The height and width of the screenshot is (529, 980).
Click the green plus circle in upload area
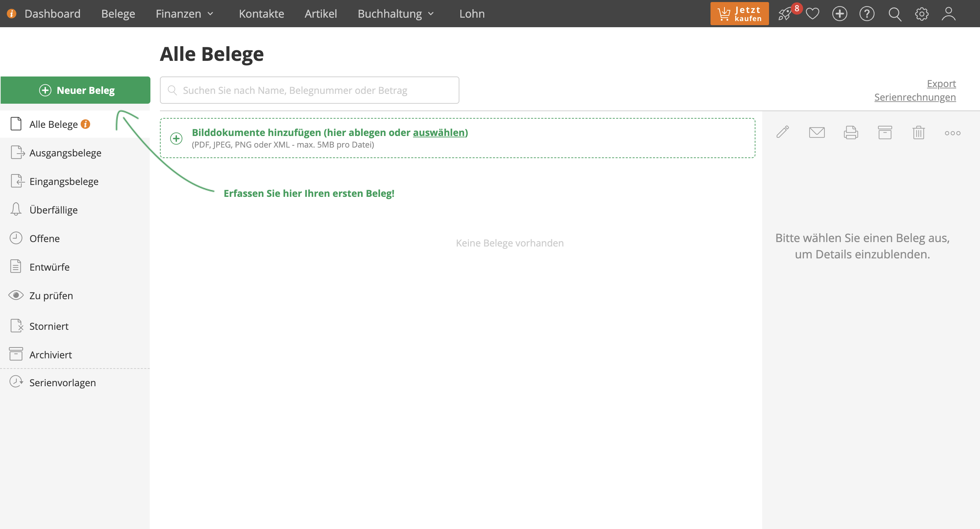(176, 138)
